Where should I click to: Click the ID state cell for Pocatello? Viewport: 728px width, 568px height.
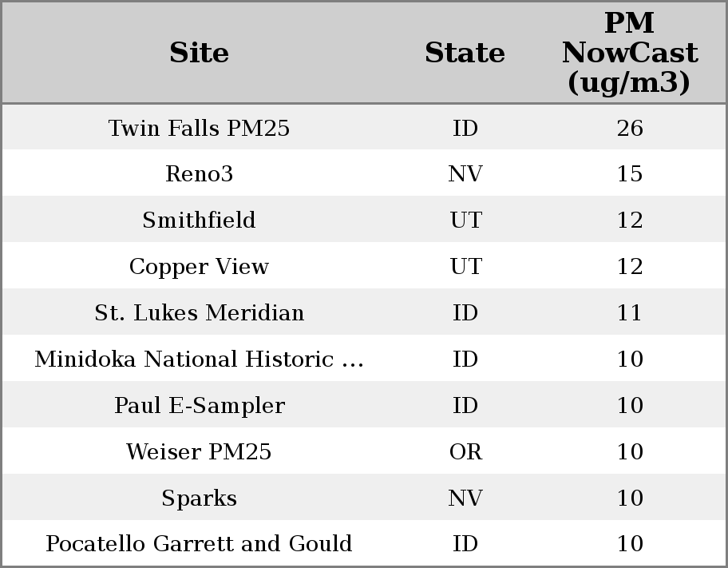point(465,544)
